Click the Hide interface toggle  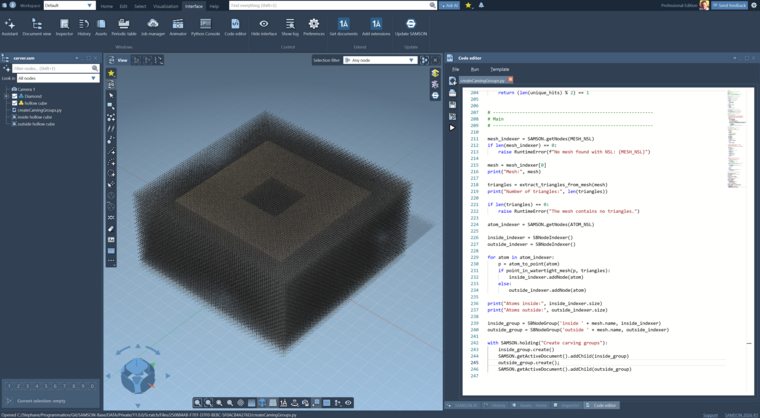click(x=264, y=26)
